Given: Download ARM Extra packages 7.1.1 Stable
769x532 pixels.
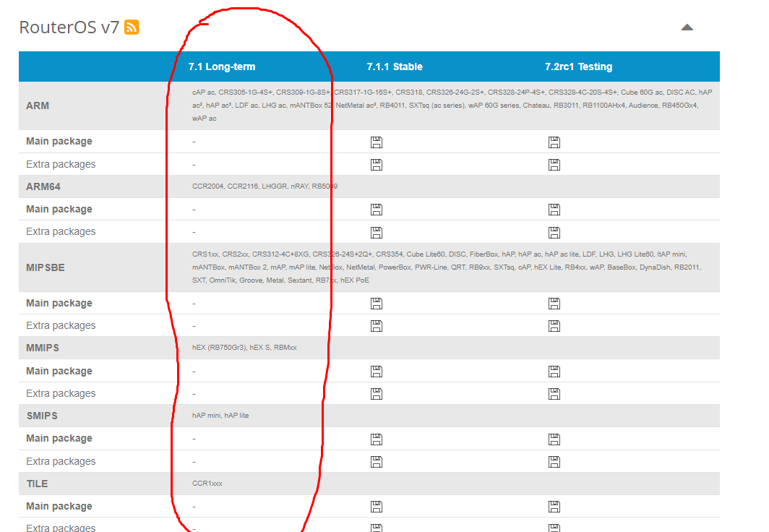Looking at the screenshot, I should pos(376,165).
